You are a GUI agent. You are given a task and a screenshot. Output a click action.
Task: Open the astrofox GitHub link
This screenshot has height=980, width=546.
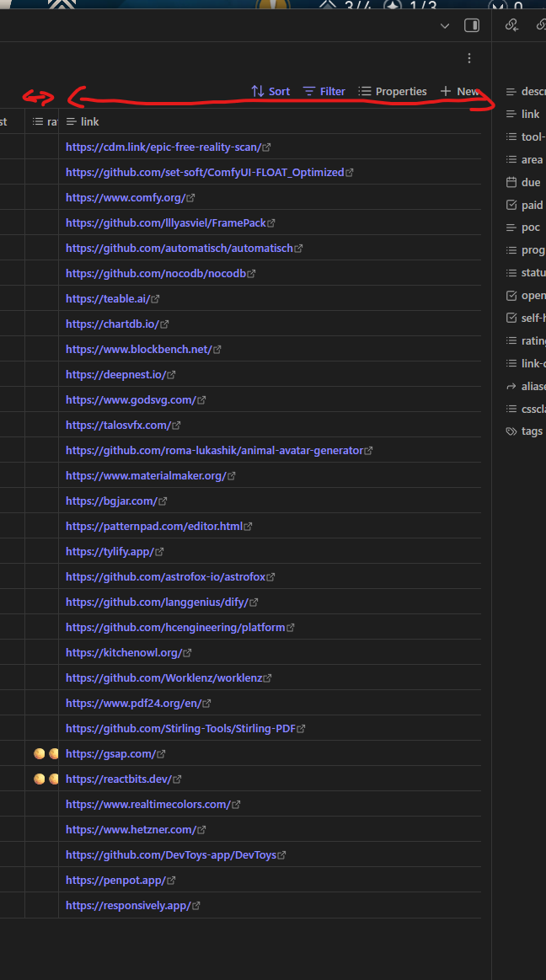pos(165,577)
